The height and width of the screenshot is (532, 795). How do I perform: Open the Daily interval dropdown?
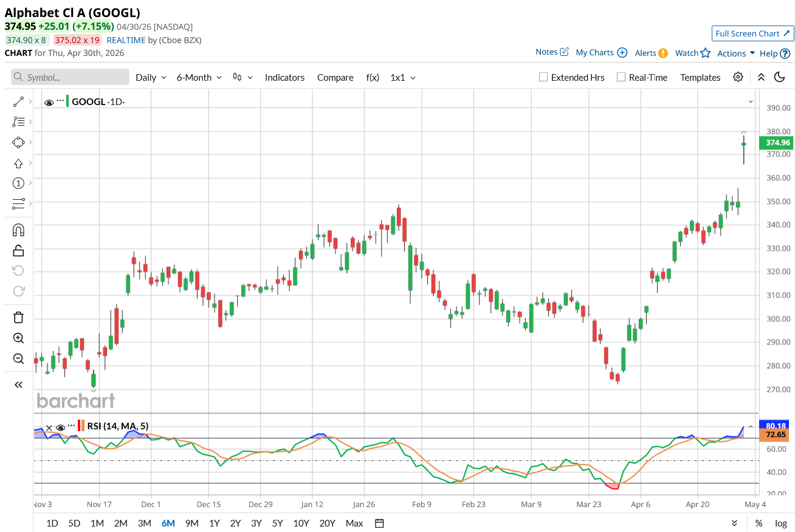tap(151, 77)
